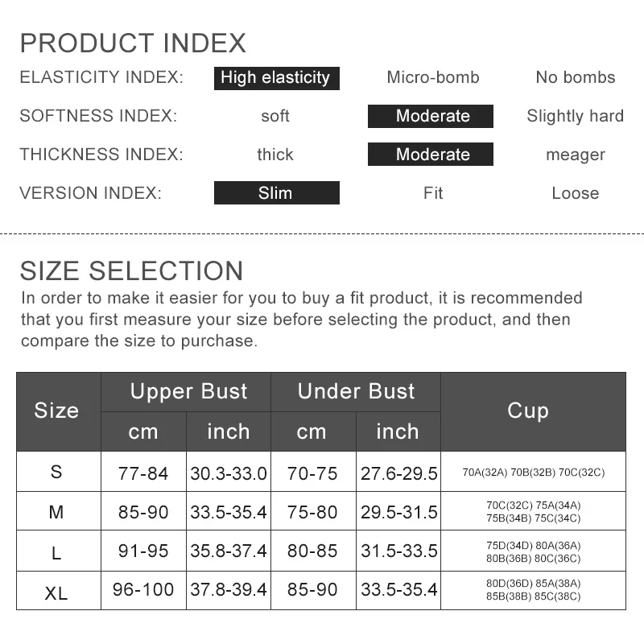The height and width of the screenshot is (644, 644).
Task: Choose Fit in the version index
Action: [433, 193]
